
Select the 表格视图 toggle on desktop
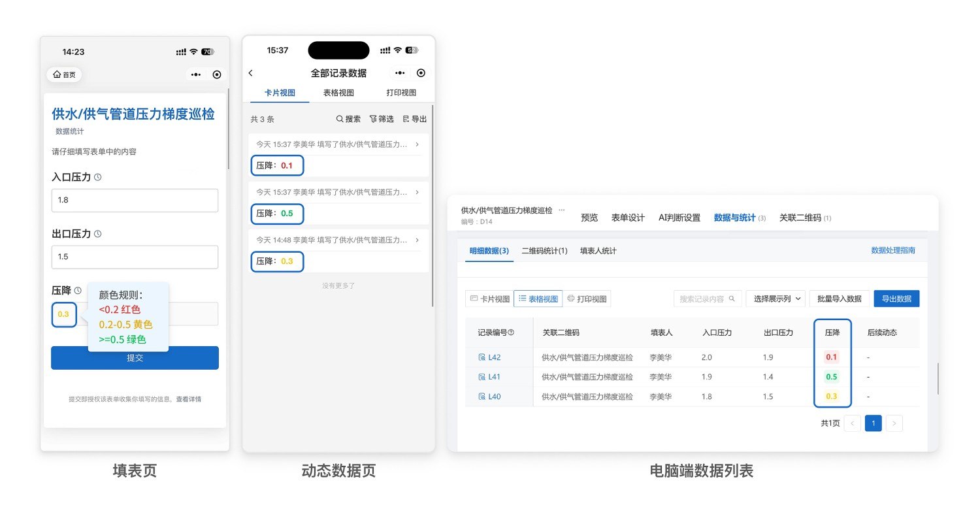[x=538, y=299]
